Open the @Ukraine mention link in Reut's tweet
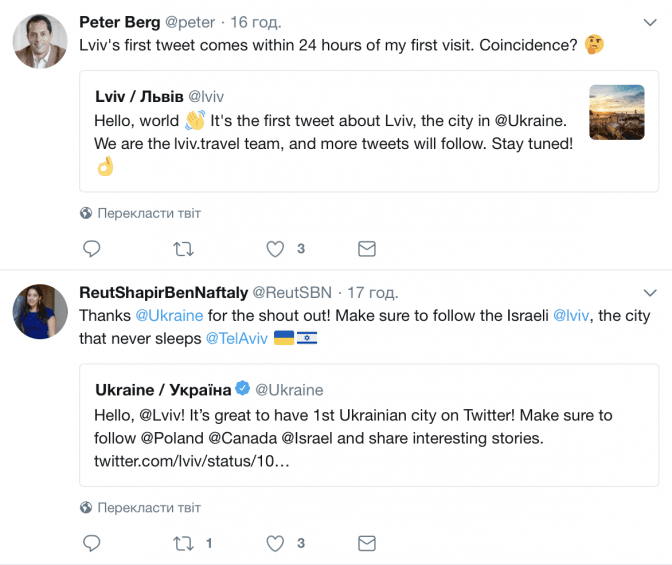 [x=169, y=315]
